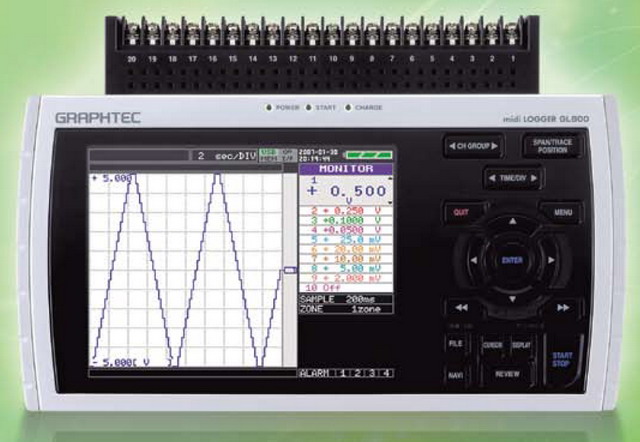Confirm with the blue ENTER key
This screenshot has width=640, height=442.
(x=512, y=260)
